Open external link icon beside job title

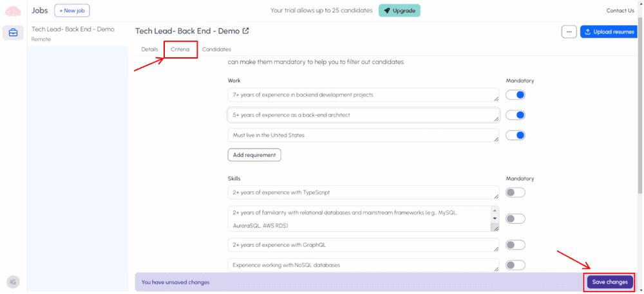tap(245, 31)
